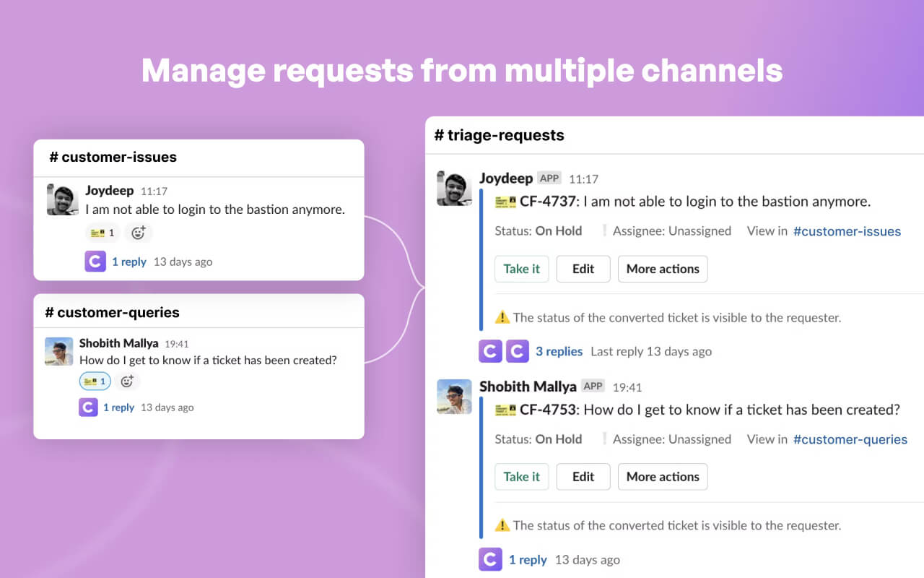
Task: Click the CF-4737 ticket ID
Action: pos(548,202)
